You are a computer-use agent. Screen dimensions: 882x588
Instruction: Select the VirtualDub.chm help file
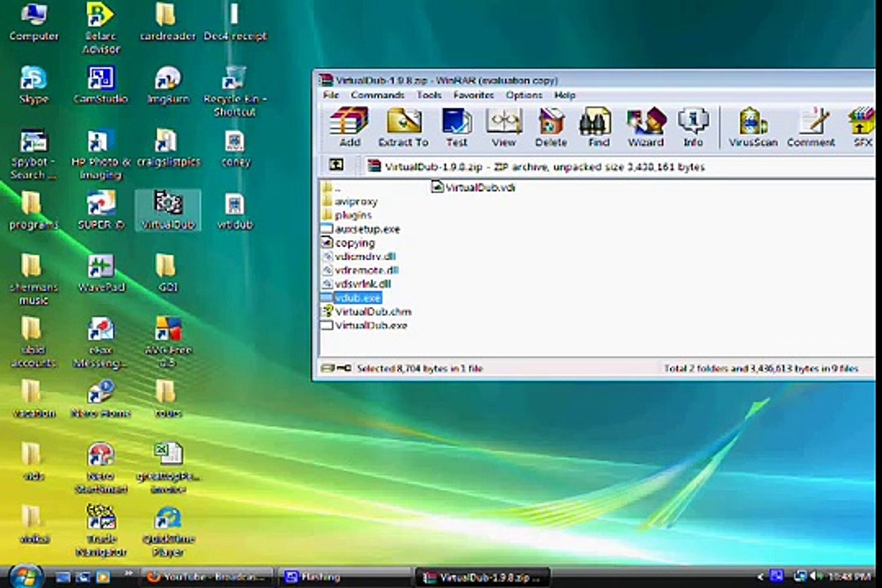click(373, 312)
